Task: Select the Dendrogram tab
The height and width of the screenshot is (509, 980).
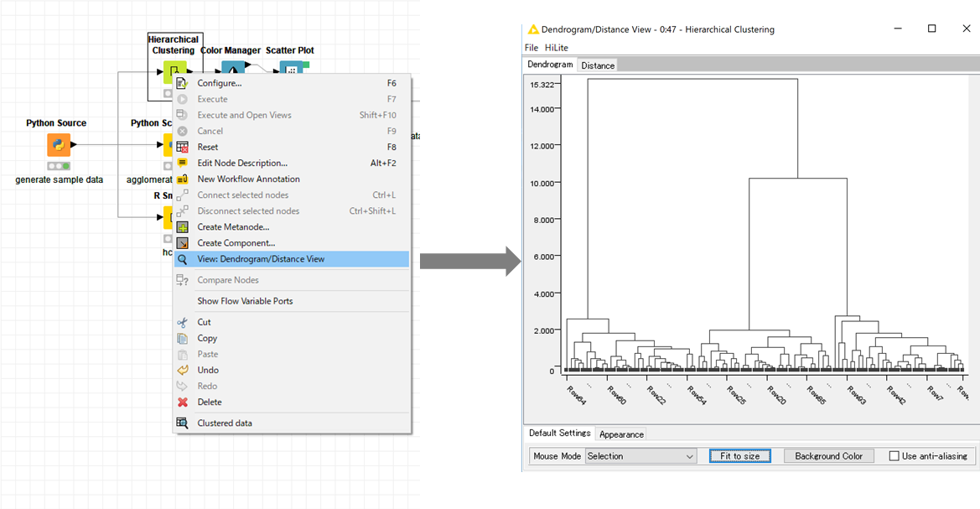Action: [x=550, y=65]
